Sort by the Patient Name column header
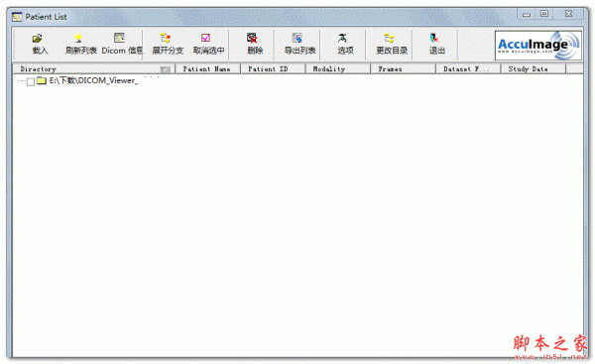 coord(207,69)
